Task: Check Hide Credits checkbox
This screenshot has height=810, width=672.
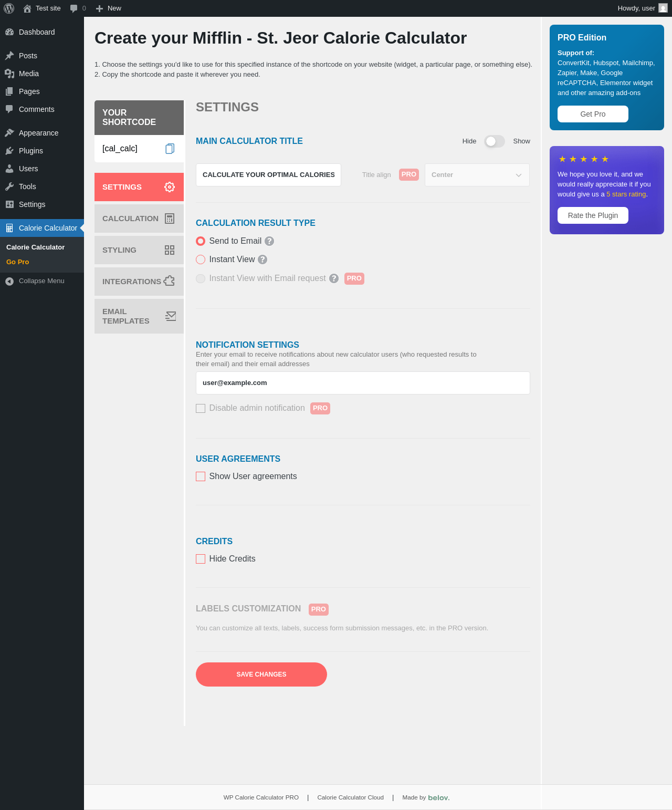Action: click(201, 559)
